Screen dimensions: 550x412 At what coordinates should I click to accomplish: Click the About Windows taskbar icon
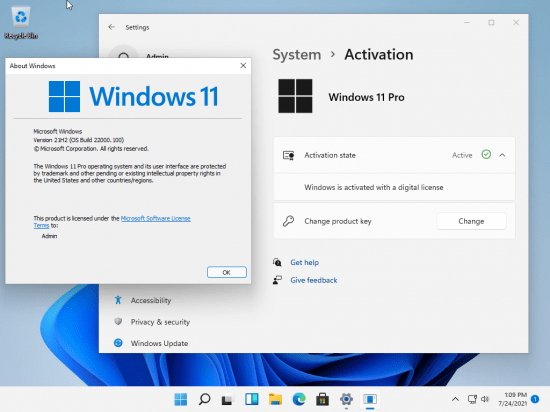coord(370,399)
